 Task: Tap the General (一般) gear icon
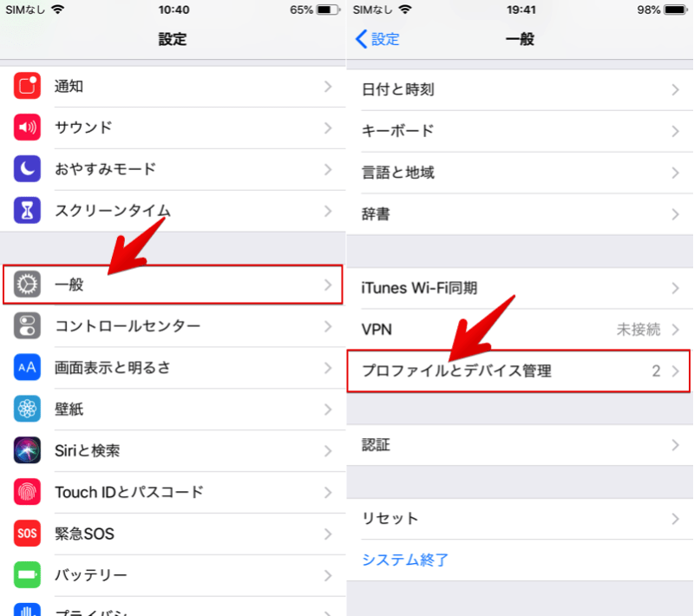click(x=26, y=284)
